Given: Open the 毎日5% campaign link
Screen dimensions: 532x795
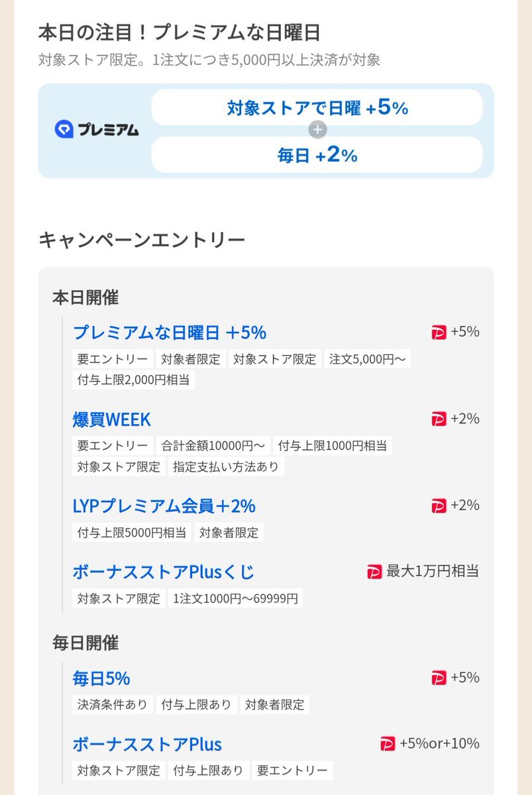Looking at the screenshot, I should (101, 678).
